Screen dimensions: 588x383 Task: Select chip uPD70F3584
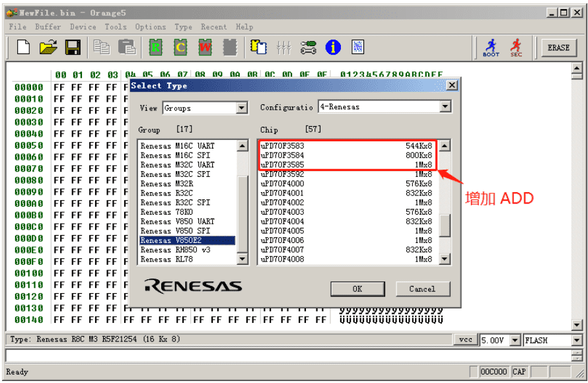[x=347, y=155]
